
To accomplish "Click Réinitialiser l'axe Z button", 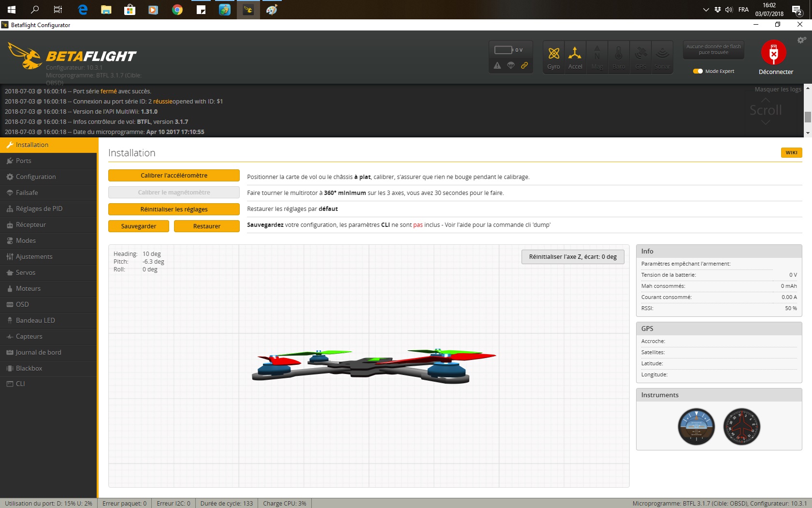I will click(573, 257).
